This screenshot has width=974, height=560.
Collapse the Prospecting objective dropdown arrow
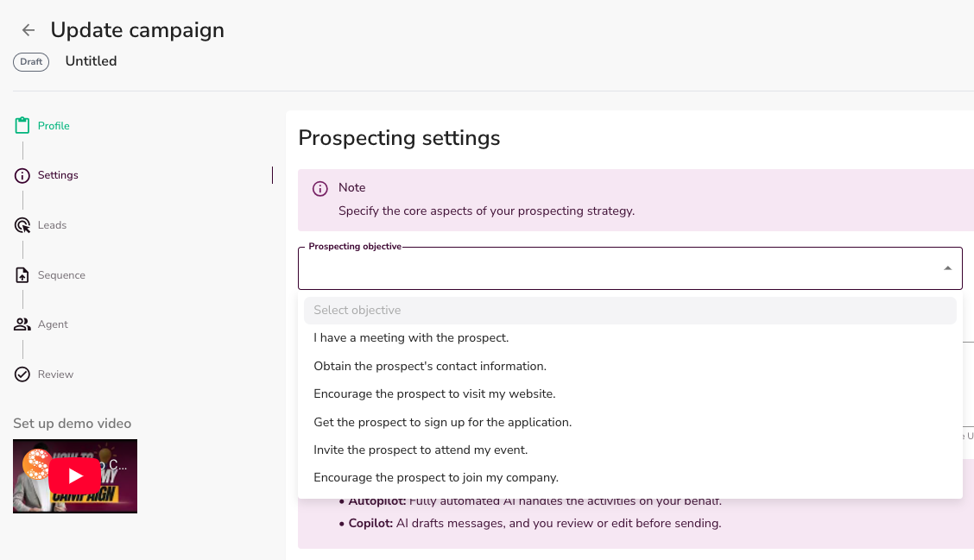(947, 268)
